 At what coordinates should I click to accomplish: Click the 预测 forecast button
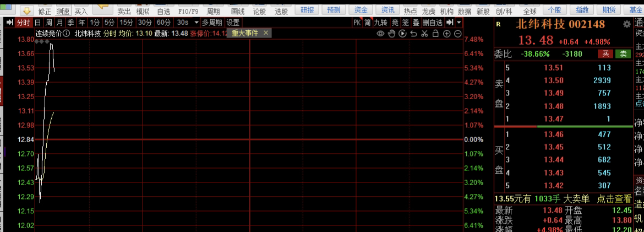tap(334, 10)
